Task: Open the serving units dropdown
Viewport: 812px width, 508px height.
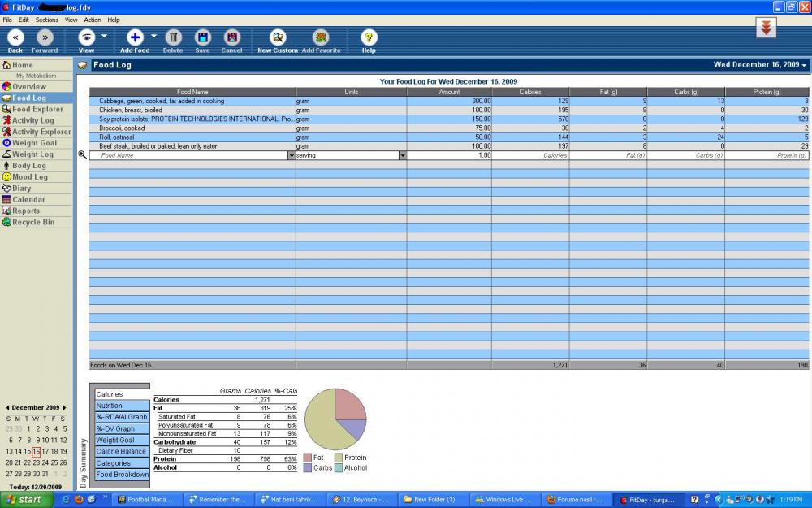Action: tap(403, 155)
